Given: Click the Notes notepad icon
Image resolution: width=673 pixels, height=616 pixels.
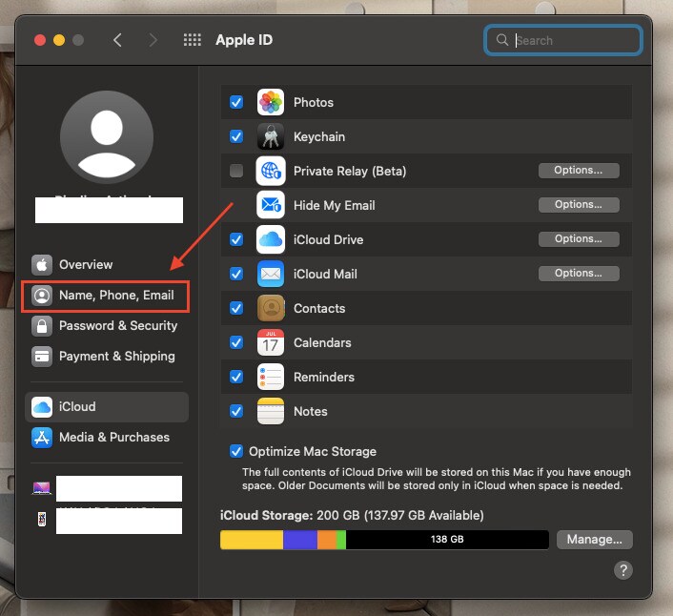Looking at the screenshot, I should [x=271, y=411].
